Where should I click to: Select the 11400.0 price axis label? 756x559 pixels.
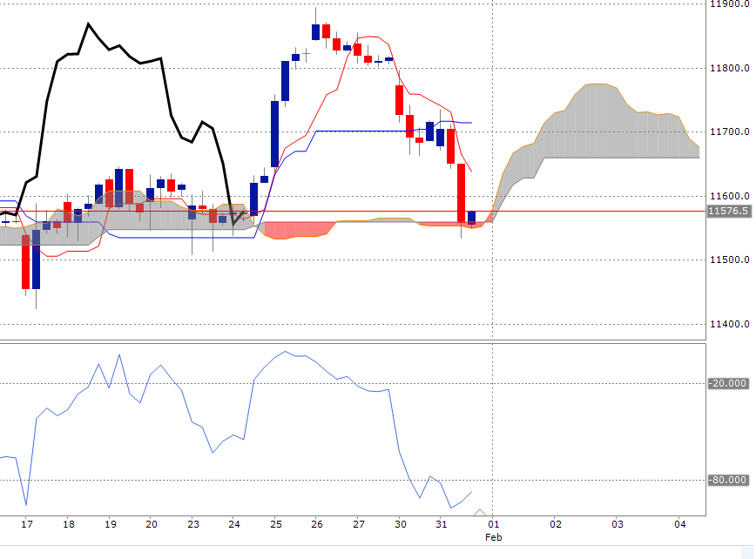(730, 324)
